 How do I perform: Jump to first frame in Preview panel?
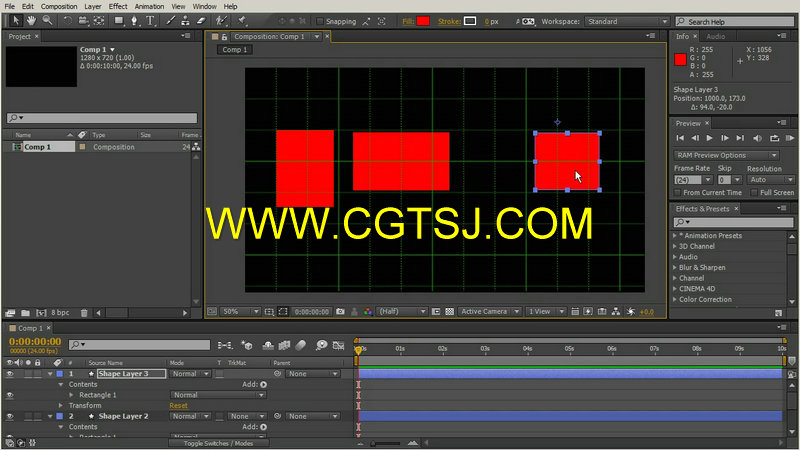tap(680, 138)
